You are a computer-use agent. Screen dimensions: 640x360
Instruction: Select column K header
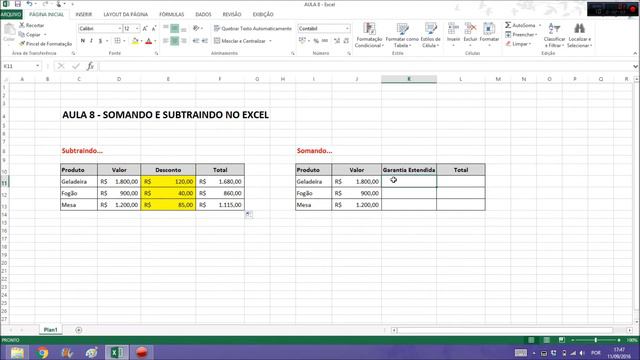[409, 79]
